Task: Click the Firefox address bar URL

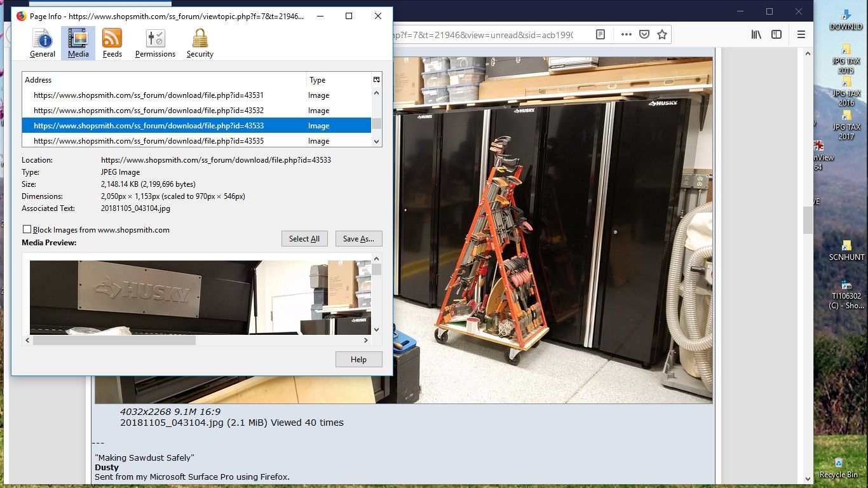Action: click(483, 35)
